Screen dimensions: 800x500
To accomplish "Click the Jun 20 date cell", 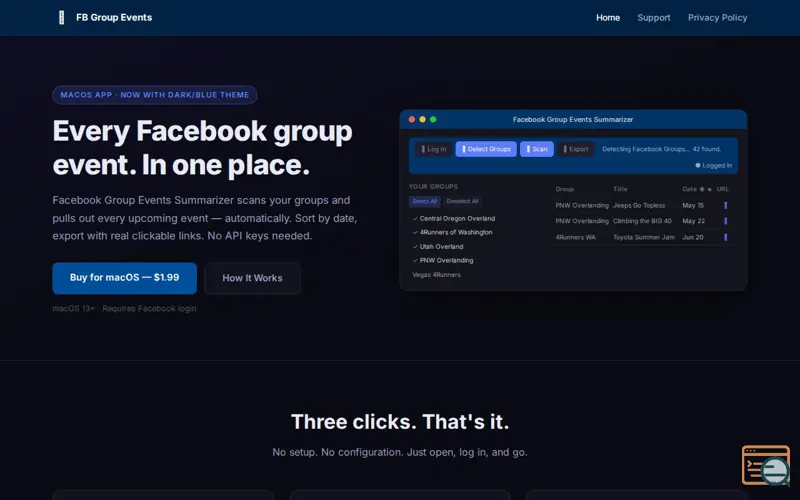I will [x=693, y=237].
